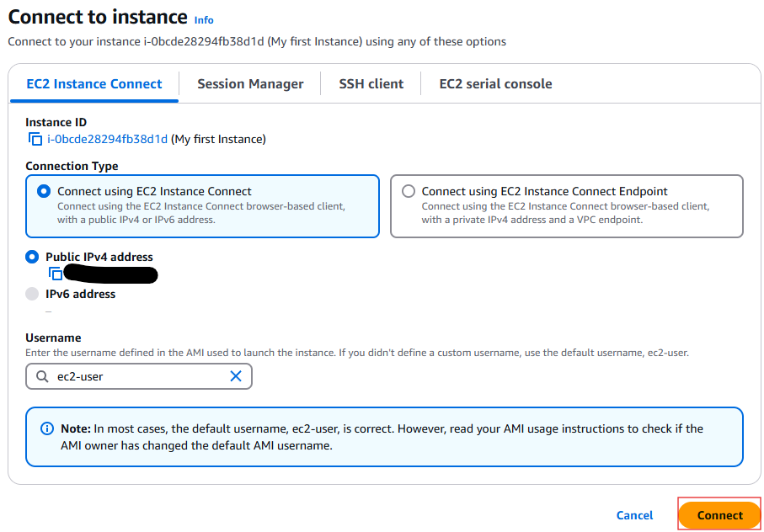
Task: Open instance link i-0bcde28294fb38d1d
Action: (107, 139)
